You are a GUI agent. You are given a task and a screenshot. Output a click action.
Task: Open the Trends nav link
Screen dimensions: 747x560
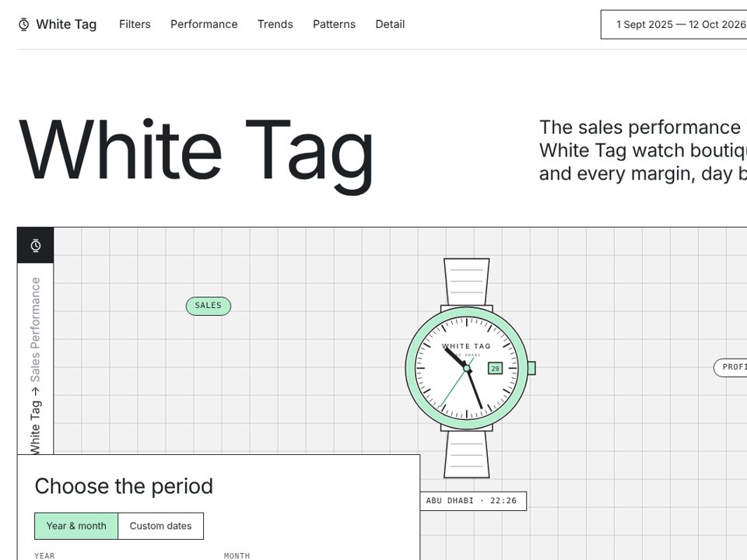[275, 24]
